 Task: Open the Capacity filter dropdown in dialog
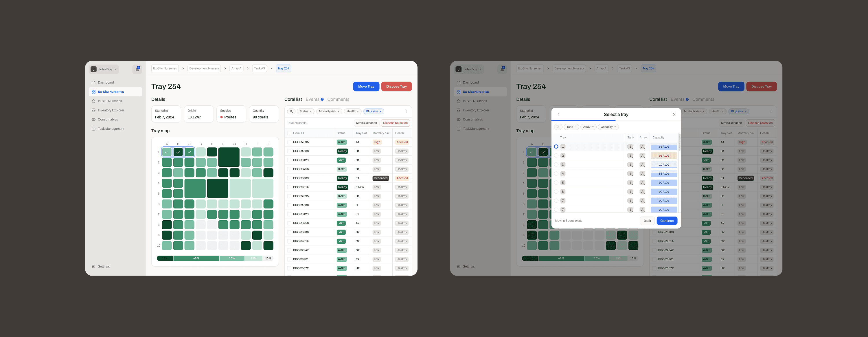tap(608, 127)
